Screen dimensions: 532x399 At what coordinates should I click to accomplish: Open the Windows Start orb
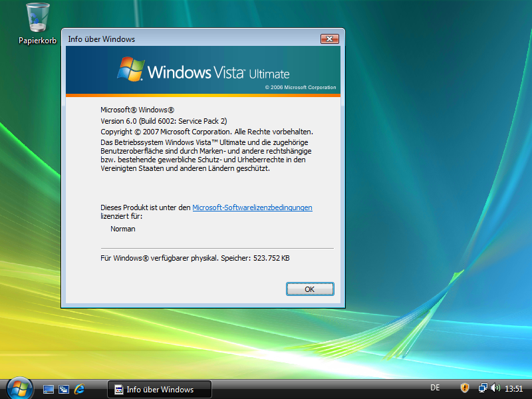coord(19,388)
